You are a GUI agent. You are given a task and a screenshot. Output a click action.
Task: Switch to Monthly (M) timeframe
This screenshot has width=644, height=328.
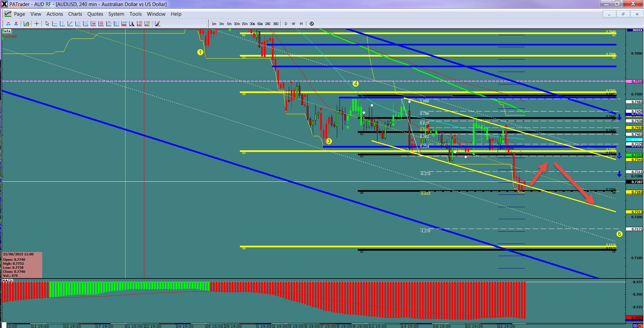pos(301,24)
